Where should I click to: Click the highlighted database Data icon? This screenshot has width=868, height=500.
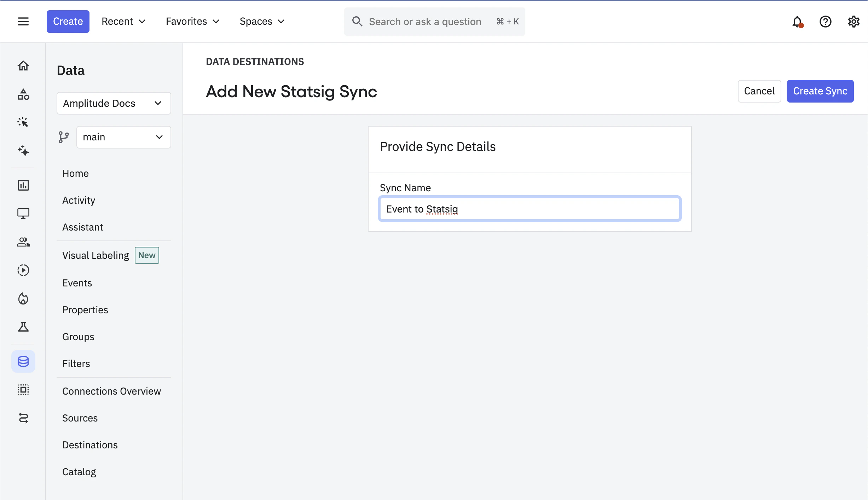point(23,361)
